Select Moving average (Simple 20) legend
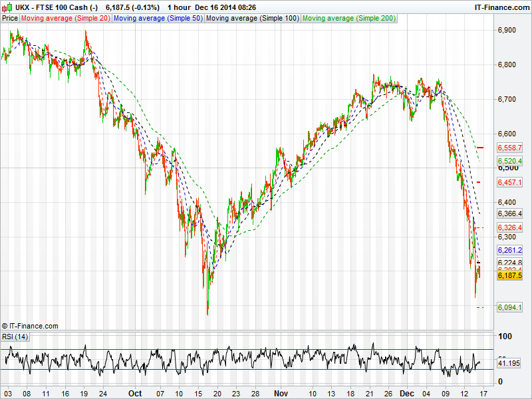 pyautogui.click(x=66, y=18)
